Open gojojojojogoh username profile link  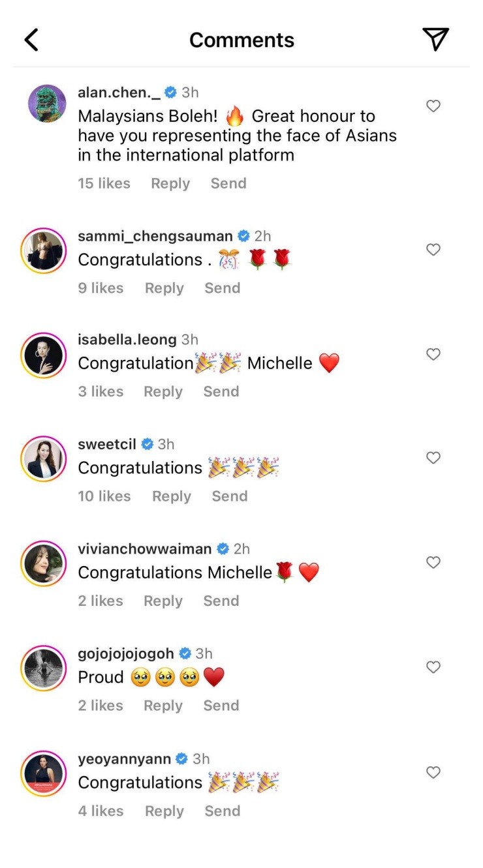125,653
